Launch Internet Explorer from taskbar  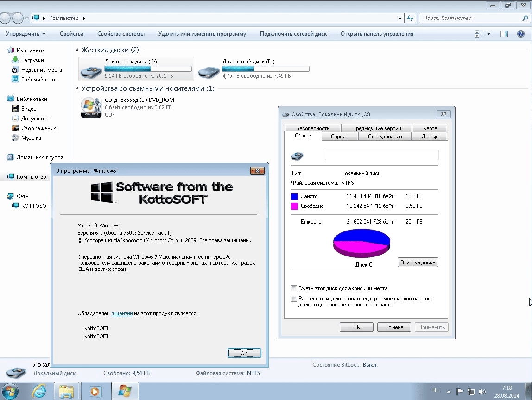click(x=39, y=392)
